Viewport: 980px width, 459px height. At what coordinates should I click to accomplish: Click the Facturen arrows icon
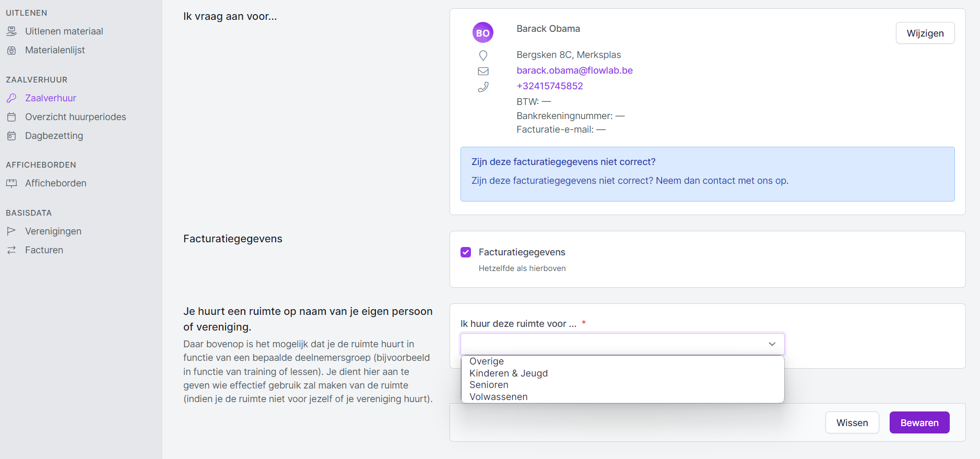[x=11, y=250]
